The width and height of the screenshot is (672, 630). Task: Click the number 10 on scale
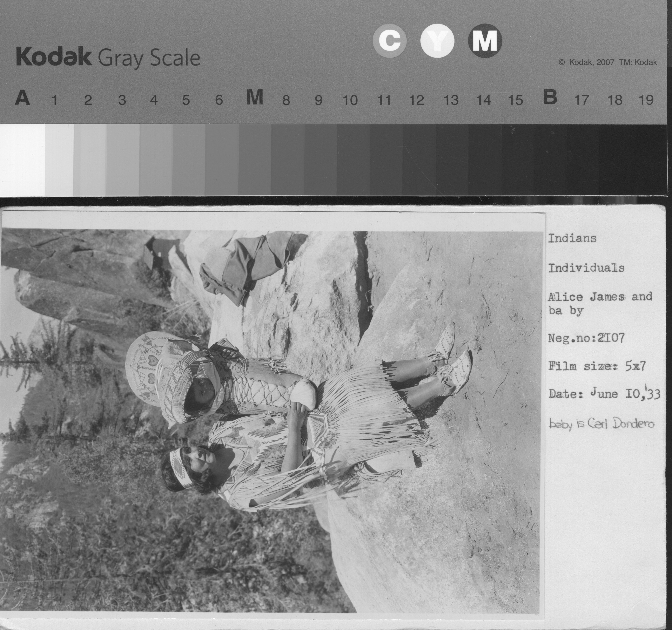tap(350, 100)
